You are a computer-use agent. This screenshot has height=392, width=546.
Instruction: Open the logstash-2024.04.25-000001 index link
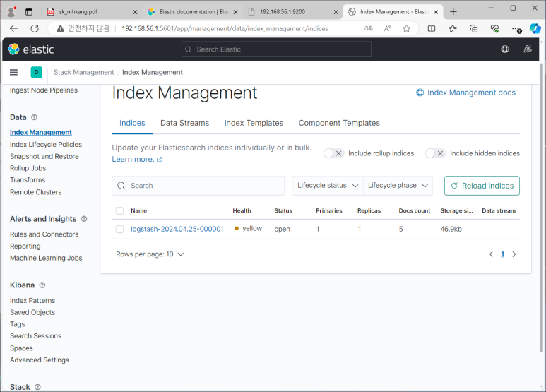pyautogui.click(x=177, y=229)
